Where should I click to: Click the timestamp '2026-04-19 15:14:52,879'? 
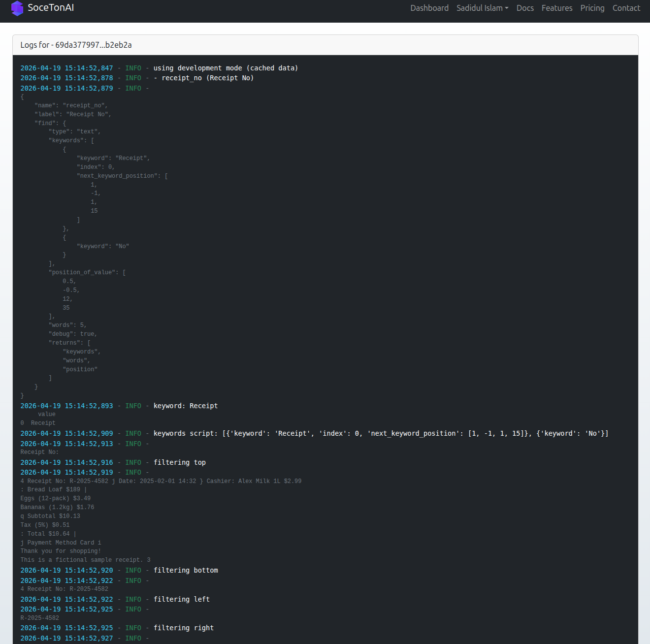coord(66,88)
